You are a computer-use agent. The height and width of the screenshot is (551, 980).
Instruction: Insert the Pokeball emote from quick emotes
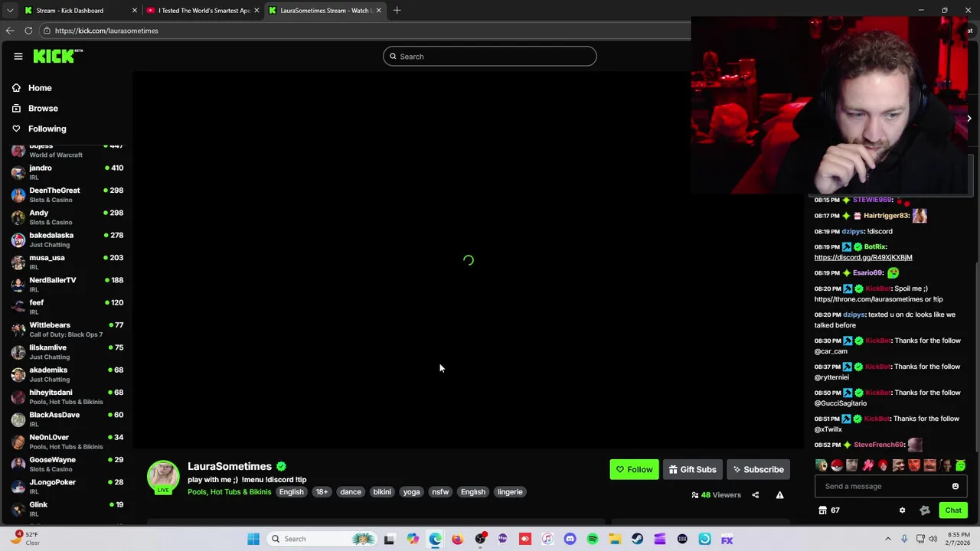[x=837, y=465]
